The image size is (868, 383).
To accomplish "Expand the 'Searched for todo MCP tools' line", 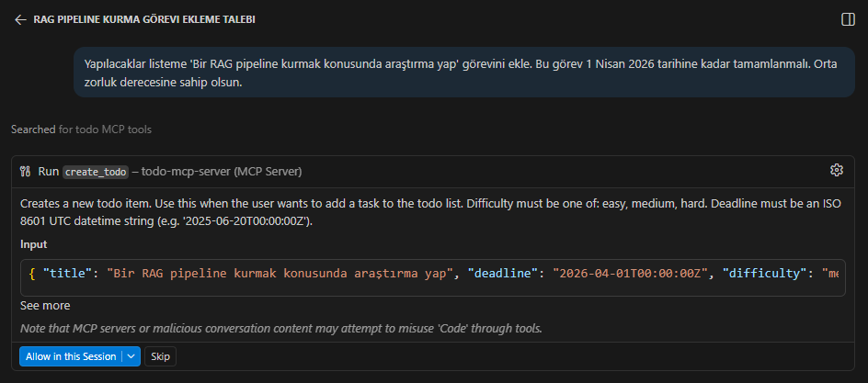I will coord(81,130).
